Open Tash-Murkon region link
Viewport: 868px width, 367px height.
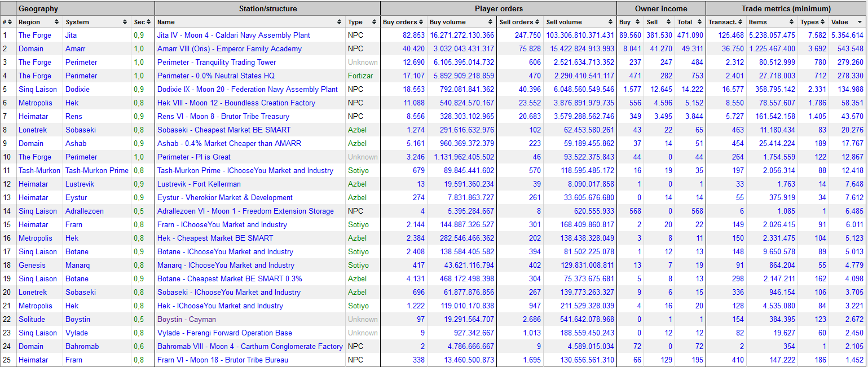[x=39, y=170]
